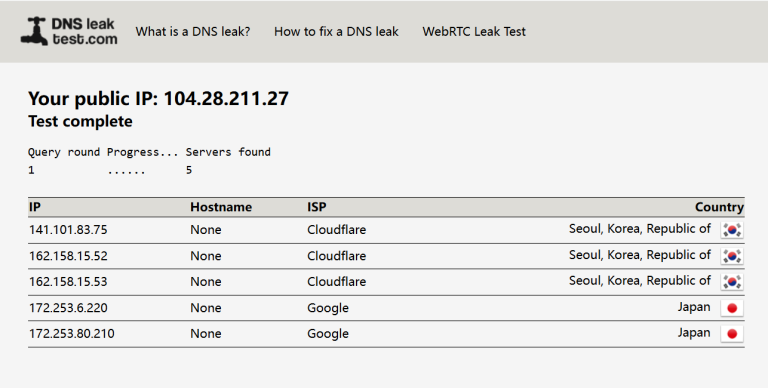768x388 pixels.
Task: Click the IP column header
Action: 35,207
